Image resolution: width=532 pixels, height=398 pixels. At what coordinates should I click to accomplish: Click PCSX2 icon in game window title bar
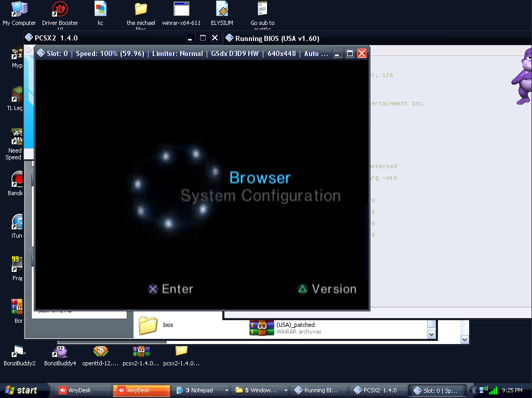click(41, 53)
